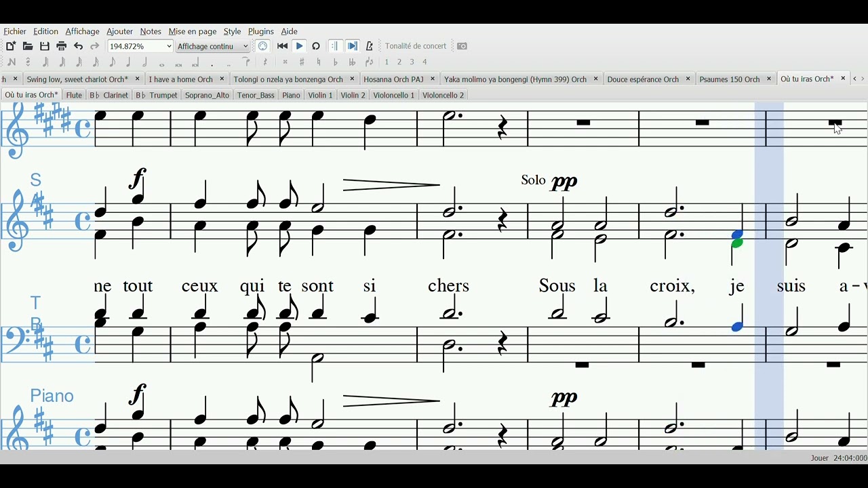Select voice 2
This screenshot has width=868, height=488.
coord(399,62)
